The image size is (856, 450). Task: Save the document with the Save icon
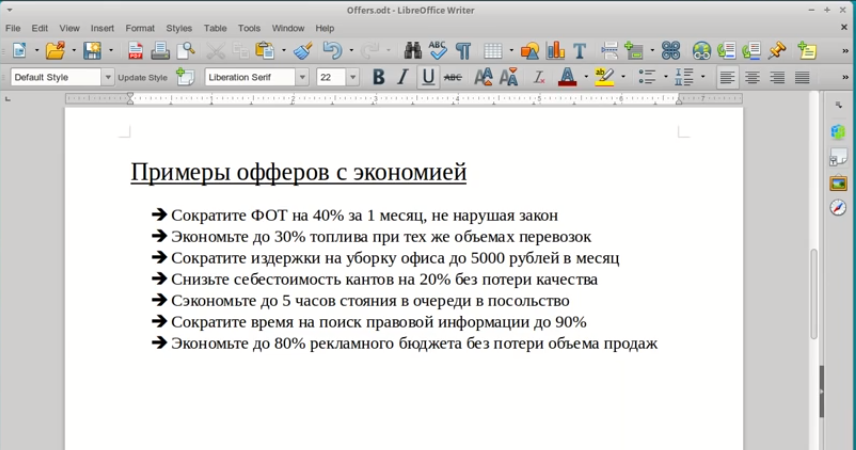click(92, 51)
